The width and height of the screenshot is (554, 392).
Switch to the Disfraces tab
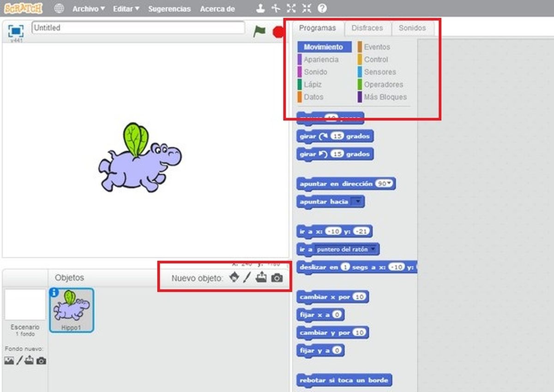368,28
